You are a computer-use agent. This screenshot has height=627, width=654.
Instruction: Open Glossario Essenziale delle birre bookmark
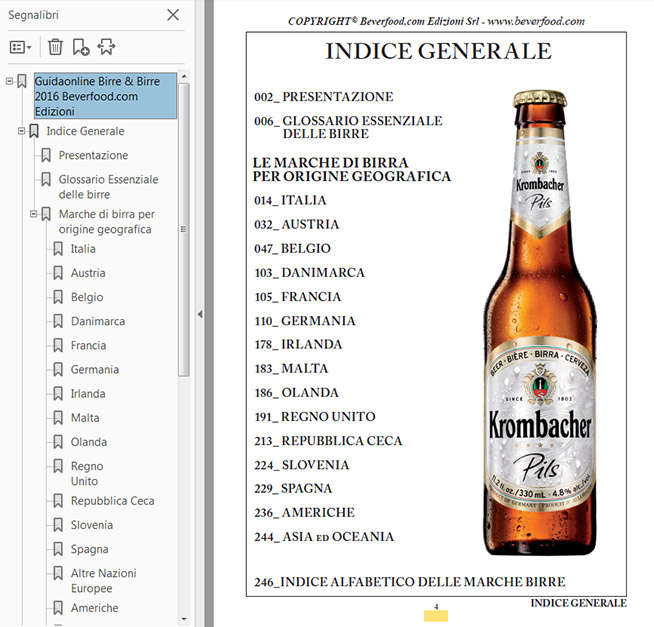coord(108,187)
